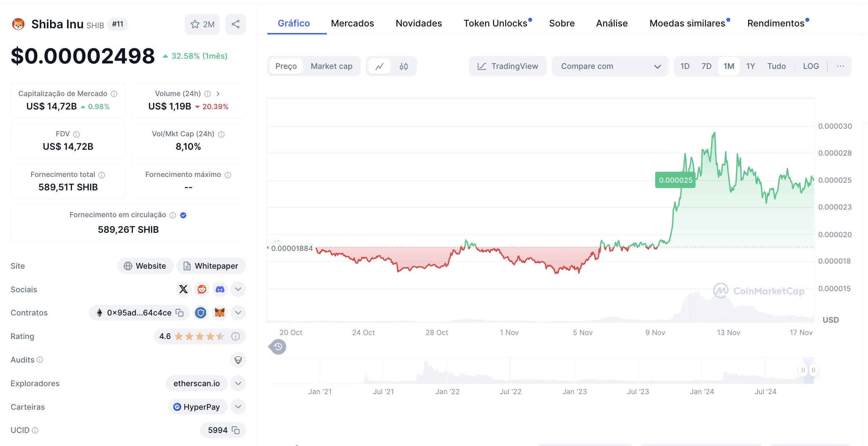
Task: Add token to MetaMask fox icon
Action: tap(220, 313)
